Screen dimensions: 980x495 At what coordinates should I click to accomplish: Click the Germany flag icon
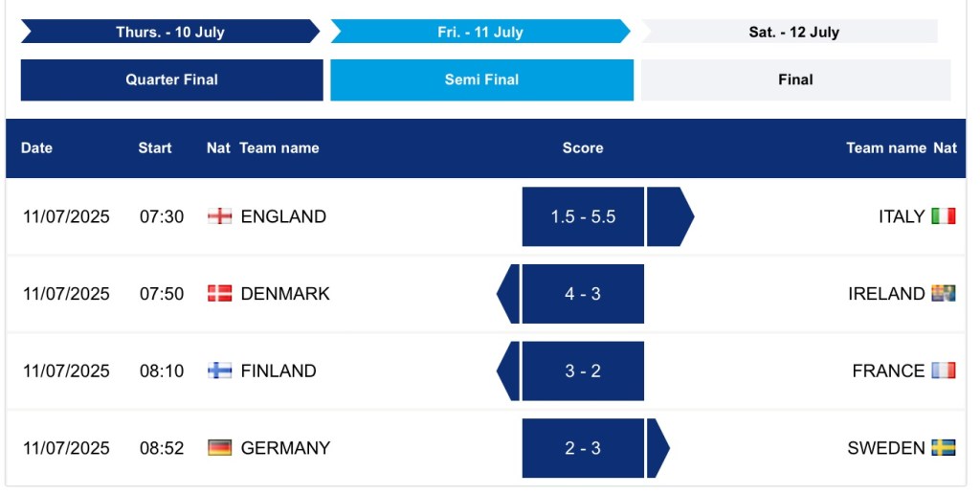coord(219,448)
